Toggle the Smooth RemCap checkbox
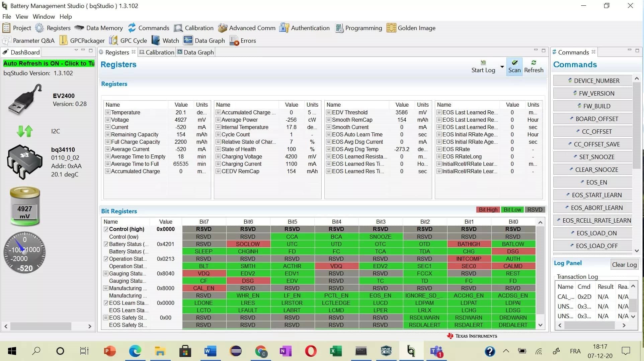The width and height of the screenshot is (644, 361). (329, 120)
